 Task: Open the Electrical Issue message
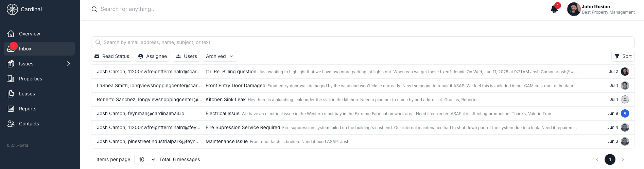pyautogui.click(x=363, y=113)
